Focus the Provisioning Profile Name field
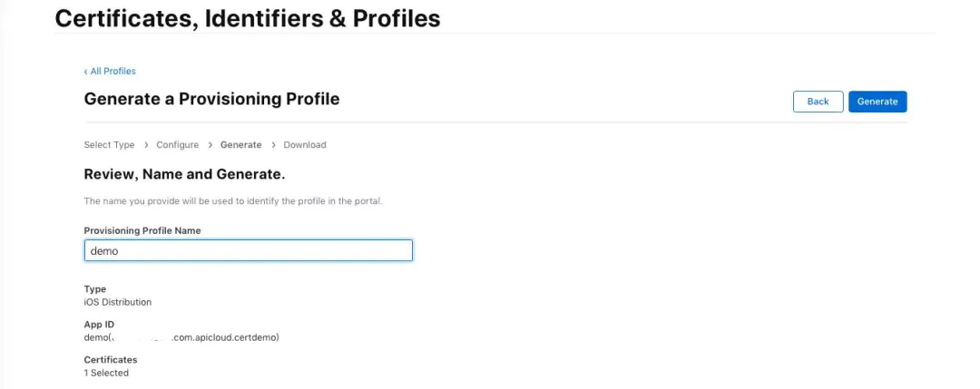 pyautogui.click(x=248, y=250)
